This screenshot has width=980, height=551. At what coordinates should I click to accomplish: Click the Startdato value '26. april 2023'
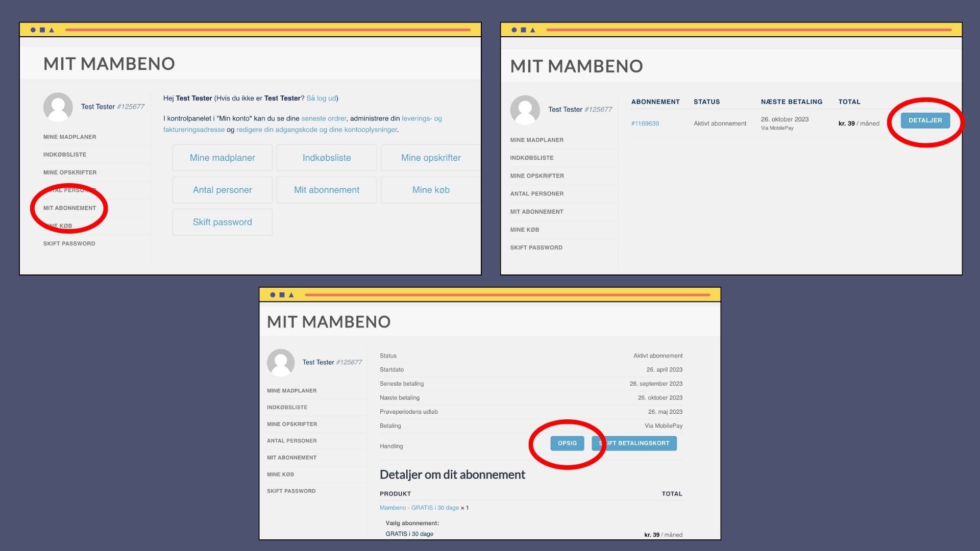tap(664, 370)
